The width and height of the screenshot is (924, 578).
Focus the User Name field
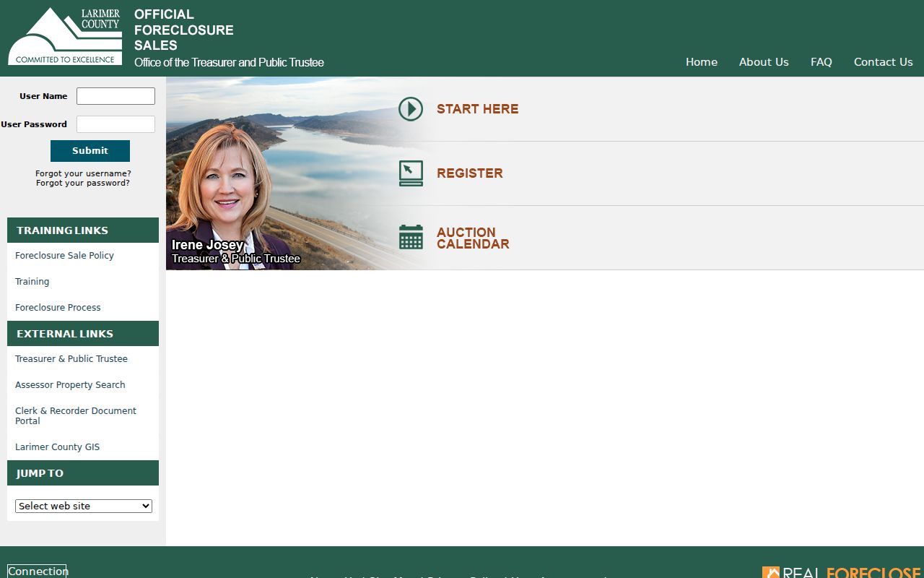(x=115, y=96)
